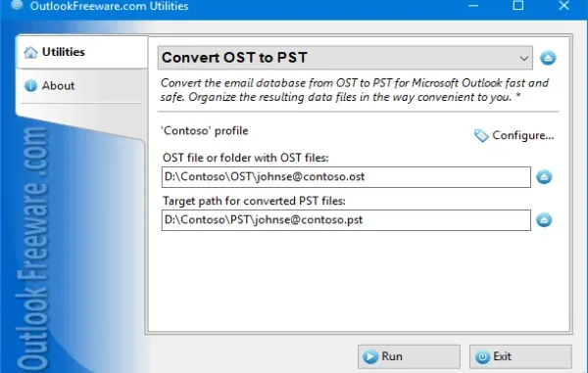Screen dimensions: 588x373
Task: Run the OST to PST conversion
Action: [x=409, y=356]
